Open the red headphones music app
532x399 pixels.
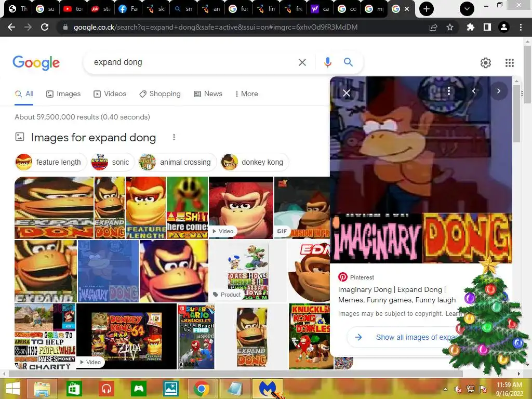[x=106, y=389]
